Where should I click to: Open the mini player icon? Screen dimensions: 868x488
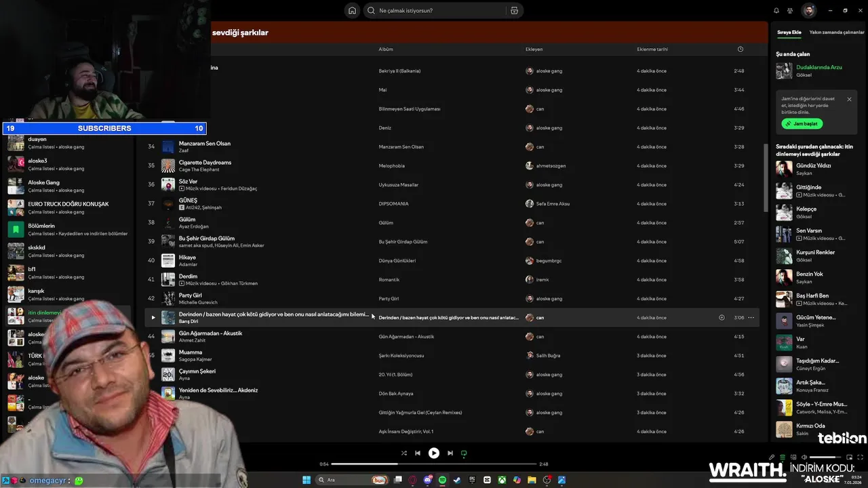[850, 457]
